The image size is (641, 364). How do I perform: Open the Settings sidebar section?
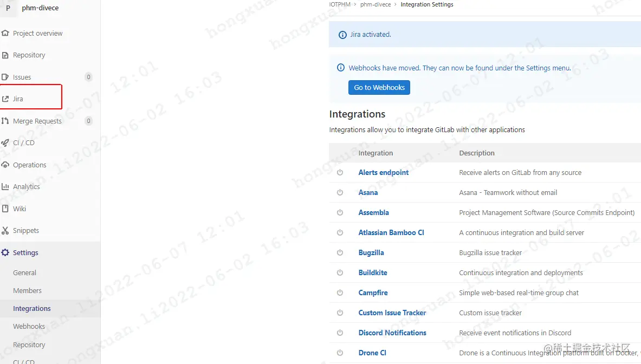point(25,252)
